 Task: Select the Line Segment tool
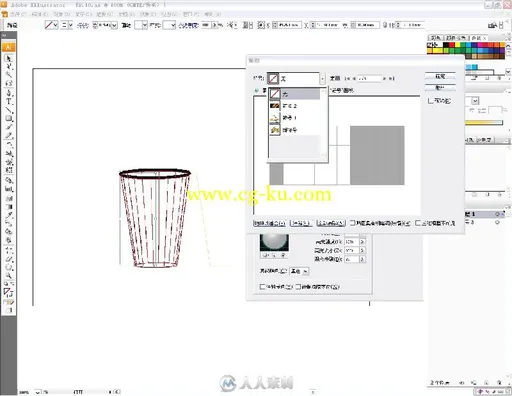point(8,110)
